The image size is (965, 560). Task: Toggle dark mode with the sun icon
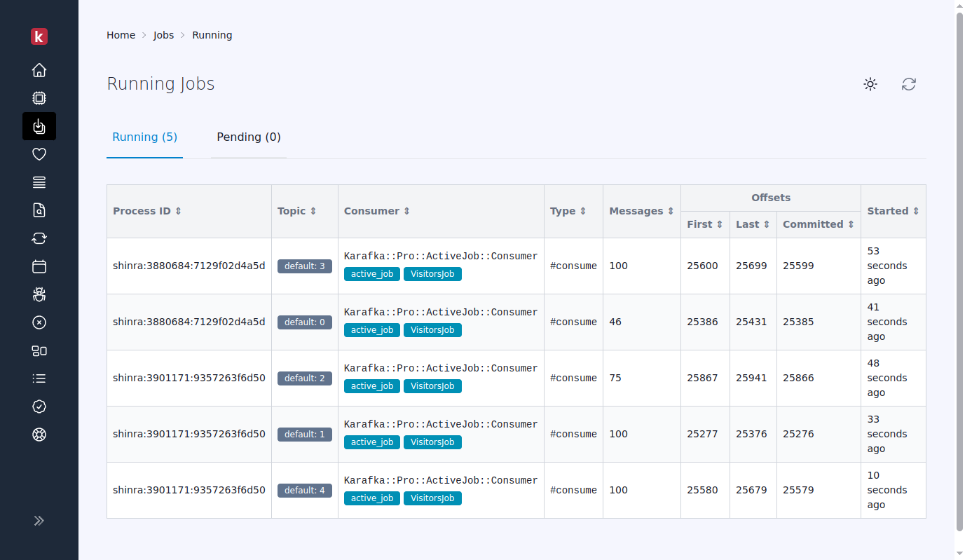[870, 84]
